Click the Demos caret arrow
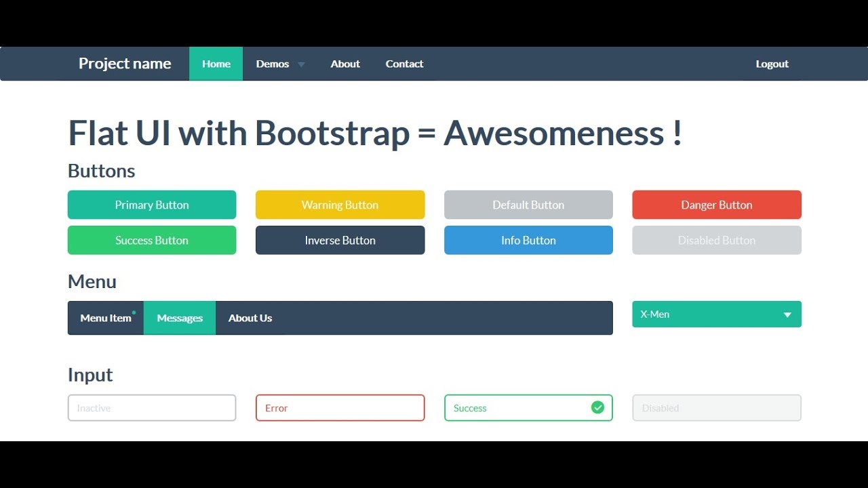Image resolution: width=868 pixels, height=488 pixels. pos(301,64)
